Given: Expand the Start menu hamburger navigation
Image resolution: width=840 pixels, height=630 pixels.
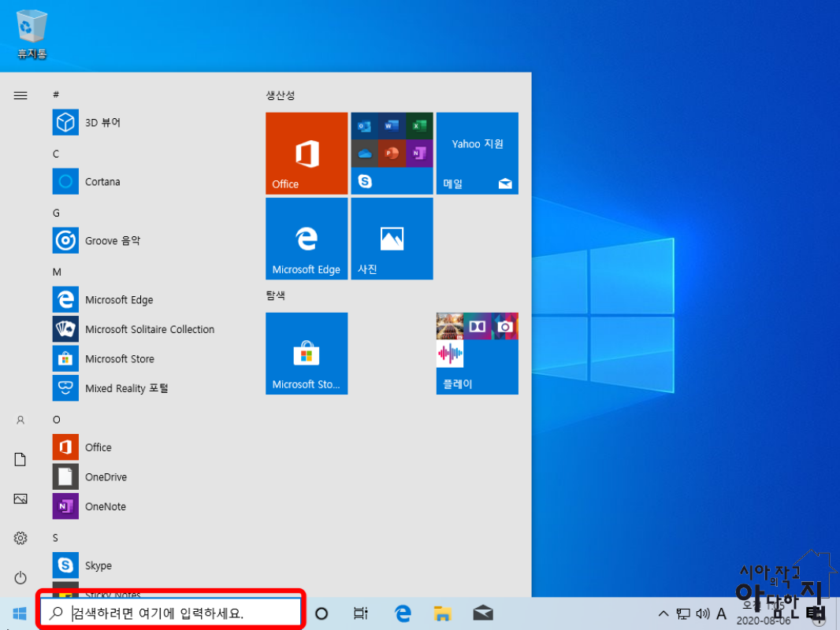Looking at the screenshot, I should 20,95.
